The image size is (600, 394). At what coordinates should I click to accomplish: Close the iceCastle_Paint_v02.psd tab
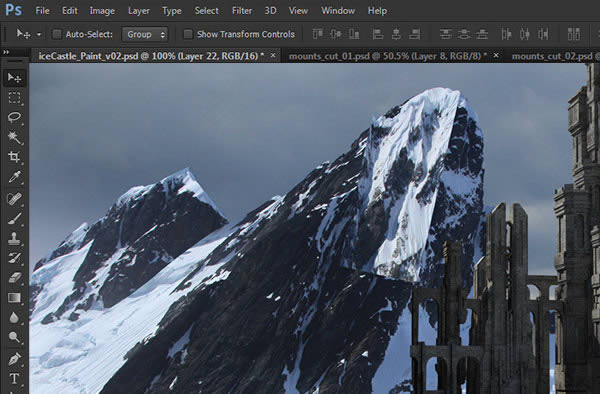click(x=273, y=55)
